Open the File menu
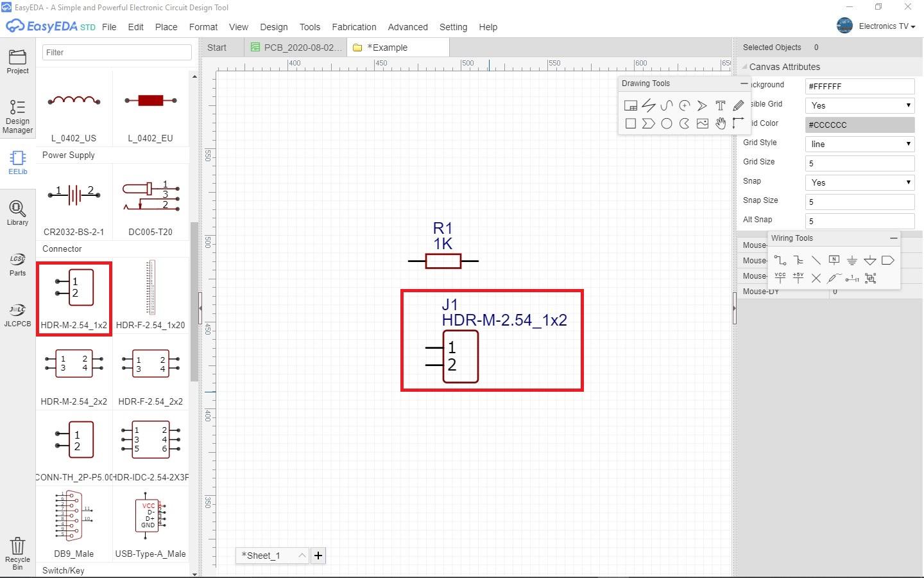924x578 pixels. point(109,27)
